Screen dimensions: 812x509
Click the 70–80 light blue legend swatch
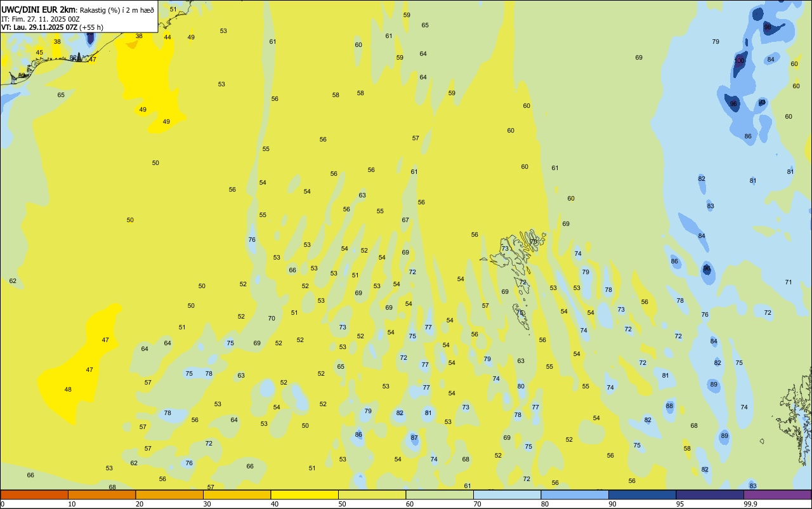pos(507,494)
